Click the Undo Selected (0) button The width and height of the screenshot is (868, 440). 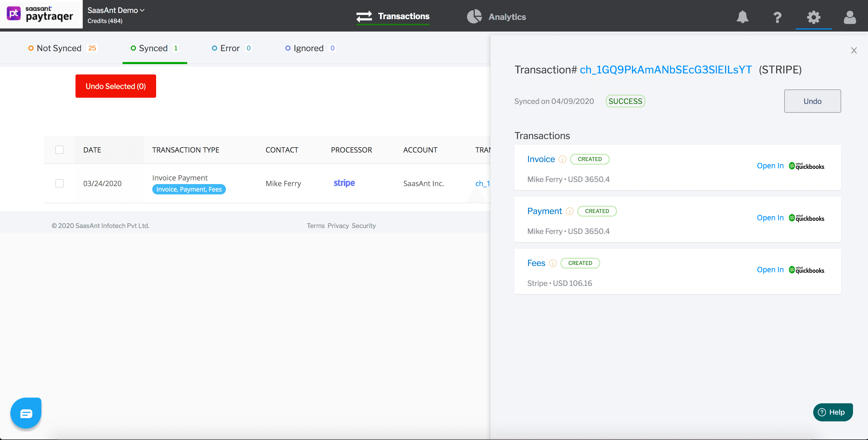point(116,86)
